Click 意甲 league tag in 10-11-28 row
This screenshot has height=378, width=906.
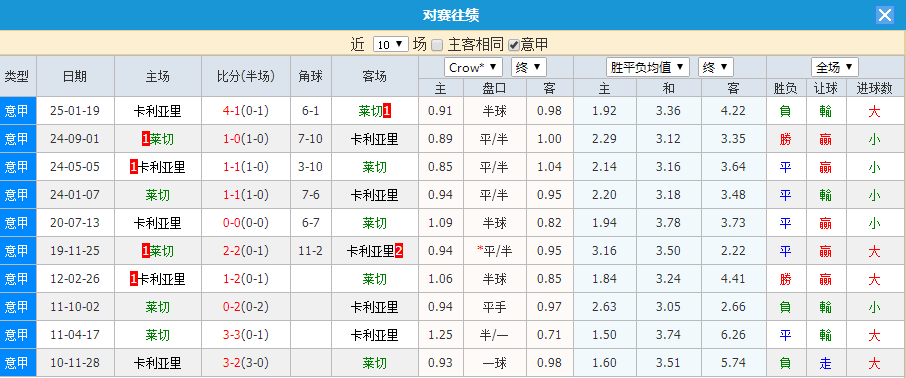(17, 364)
